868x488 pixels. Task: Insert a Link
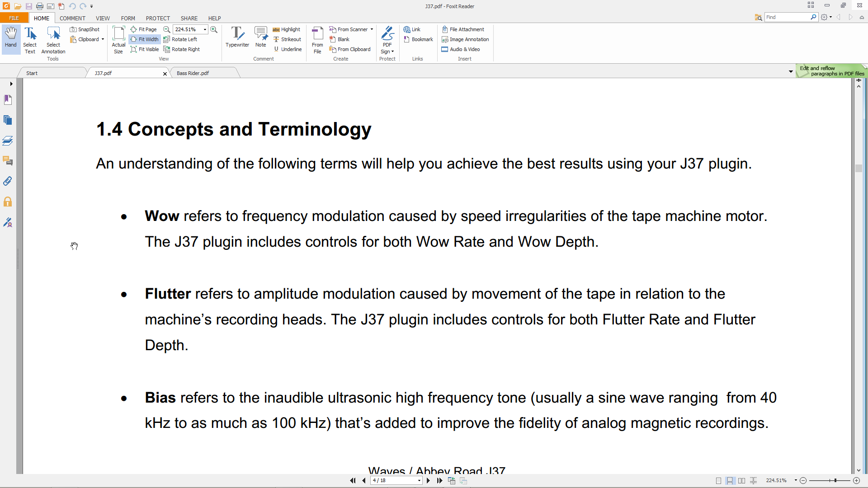(412, 29)
